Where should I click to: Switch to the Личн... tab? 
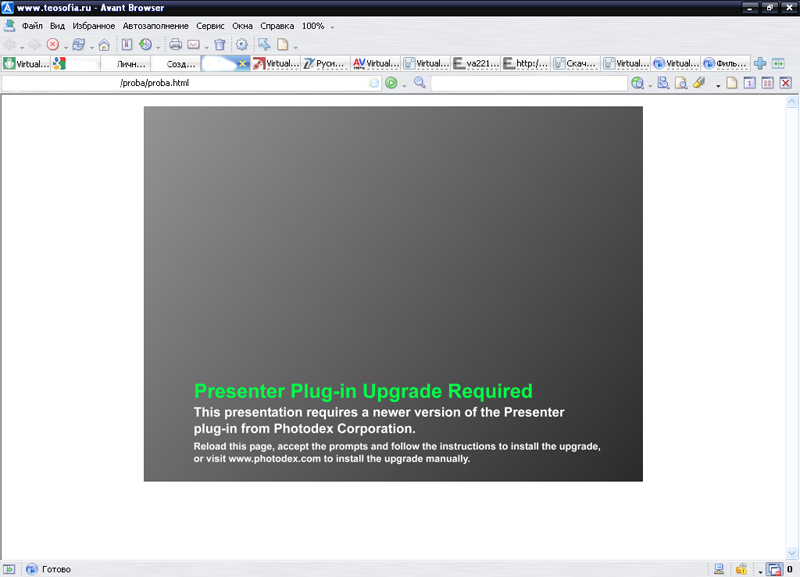126,64
